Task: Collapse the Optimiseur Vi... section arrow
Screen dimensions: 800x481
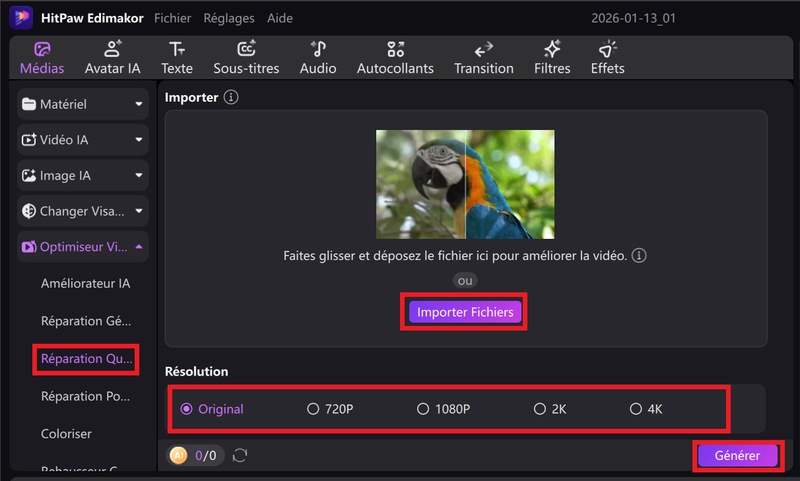Action: pos(139,246)
